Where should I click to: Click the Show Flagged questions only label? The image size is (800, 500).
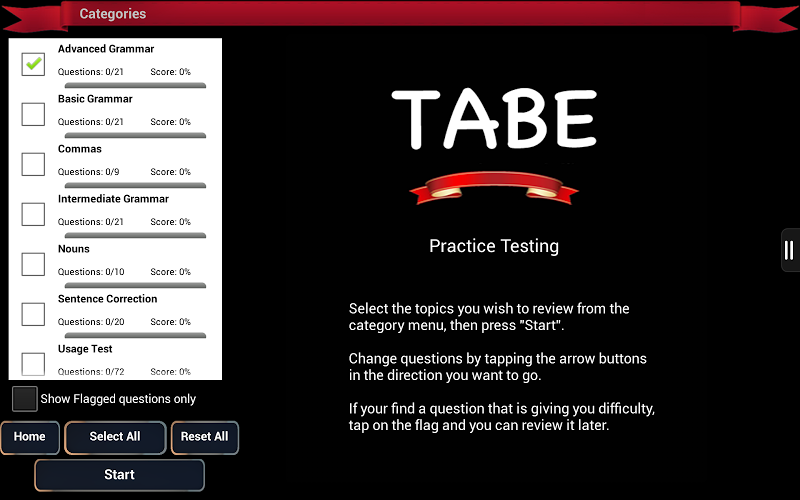pyautogui.click(x=118, y=399)
